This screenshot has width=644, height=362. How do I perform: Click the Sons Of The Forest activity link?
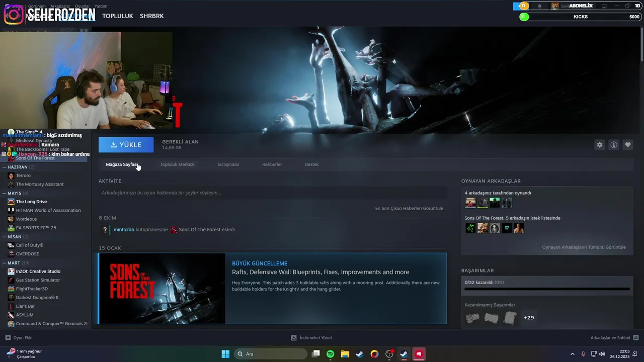(x=199, y=230)
